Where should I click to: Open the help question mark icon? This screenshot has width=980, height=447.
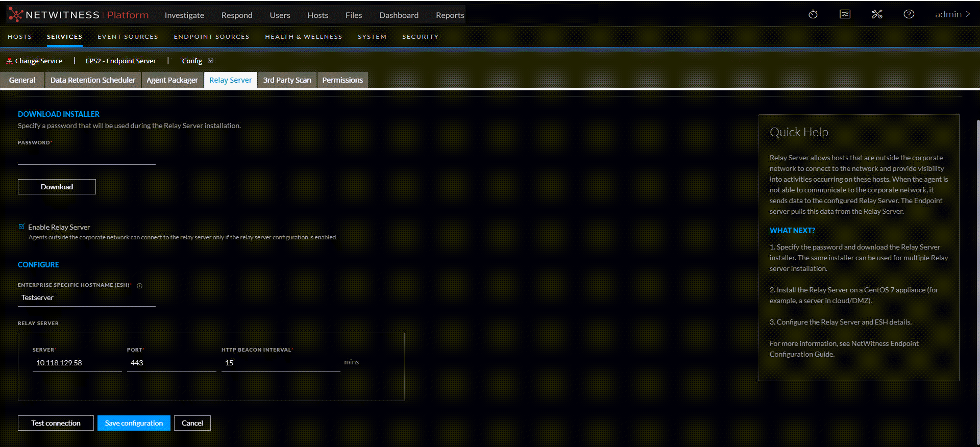[909, 14]
